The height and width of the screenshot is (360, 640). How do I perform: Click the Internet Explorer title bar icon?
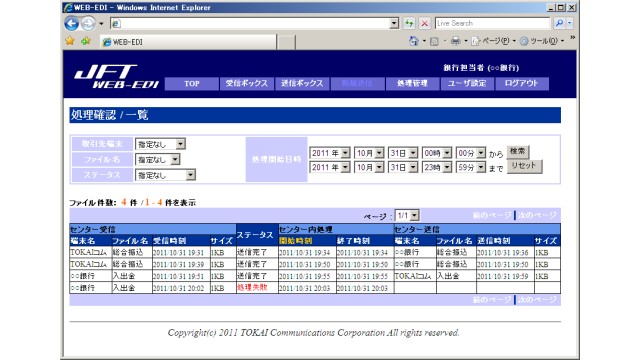68,7
